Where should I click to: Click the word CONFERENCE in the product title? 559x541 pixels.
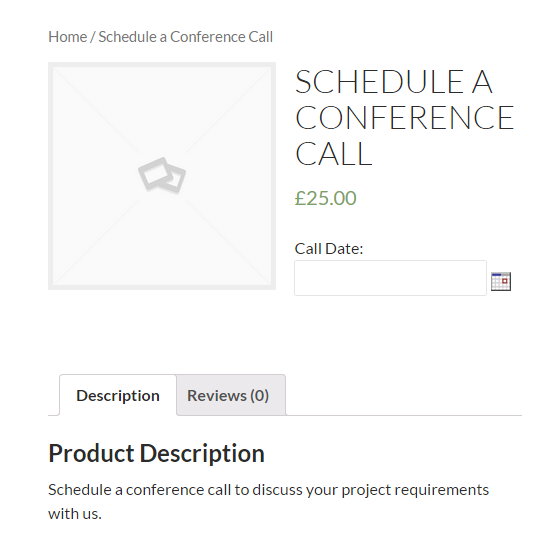404,118
